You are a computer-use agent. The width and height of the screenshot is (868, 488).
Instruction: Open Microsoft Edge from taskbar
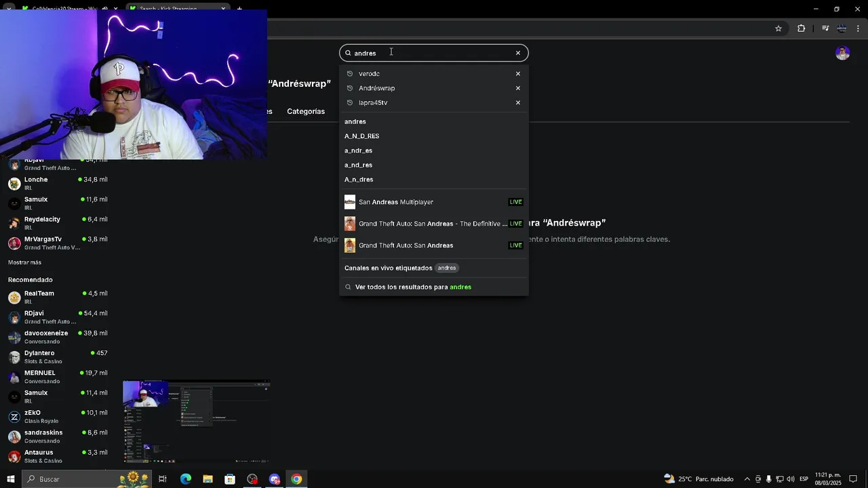186,479
